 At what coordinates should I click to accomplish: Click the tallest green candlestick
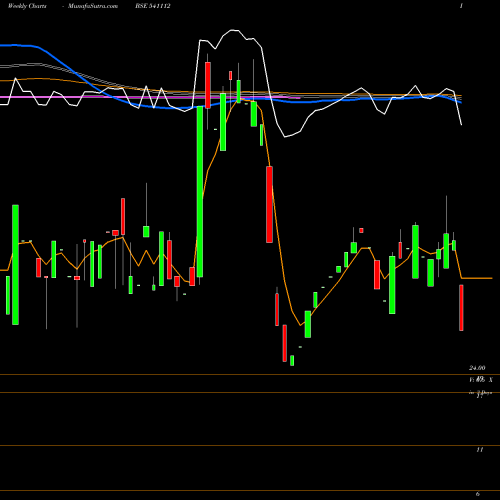200,191
